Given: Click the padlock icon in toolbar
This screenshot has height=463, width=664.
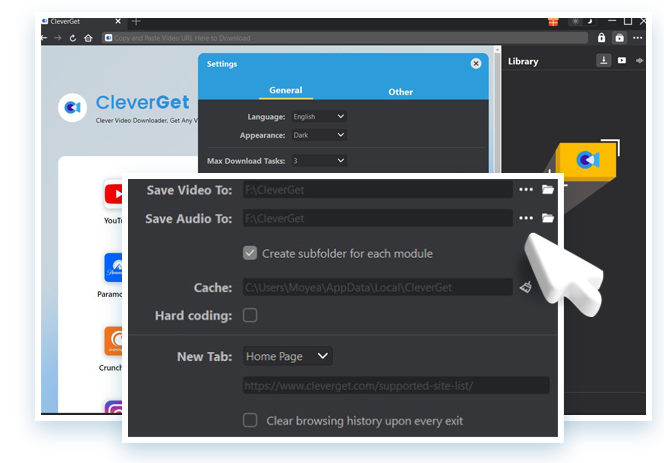Looking at the screenshot, I should pos(601,38).
